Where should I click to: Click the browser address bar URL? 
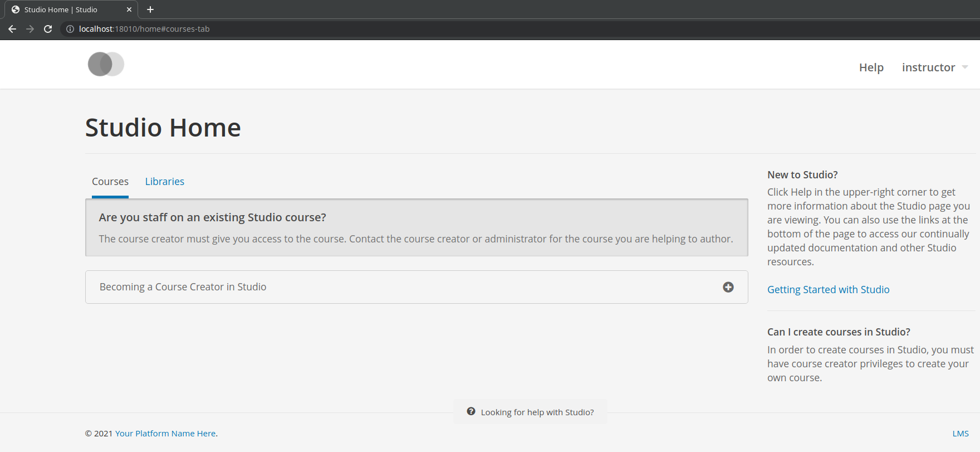tap(144, 29)
